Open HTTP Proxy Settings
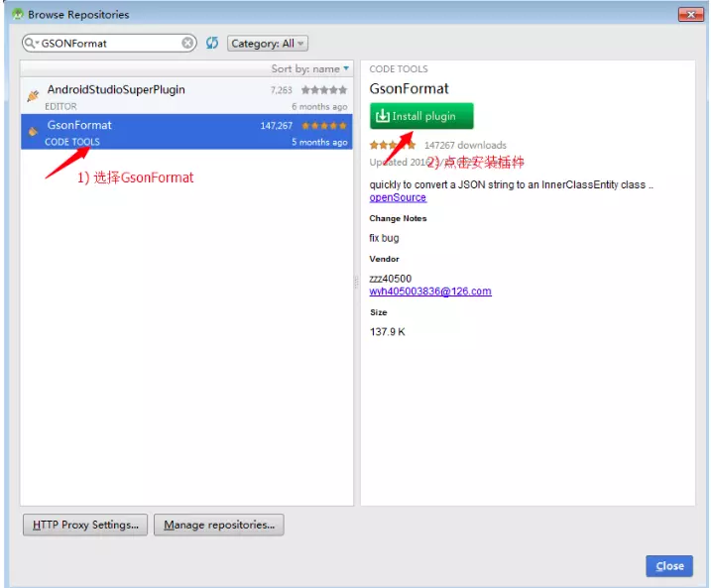Image resolution: width=711 pixels, height=588 pixels. 85,525
